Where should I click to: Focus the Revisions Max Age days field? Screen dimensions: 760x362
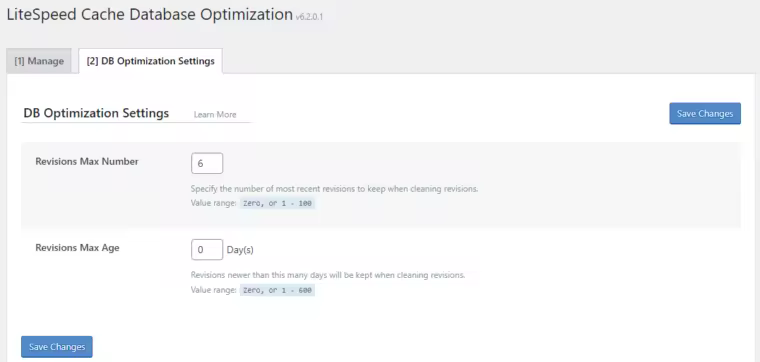tap(207, 250)
